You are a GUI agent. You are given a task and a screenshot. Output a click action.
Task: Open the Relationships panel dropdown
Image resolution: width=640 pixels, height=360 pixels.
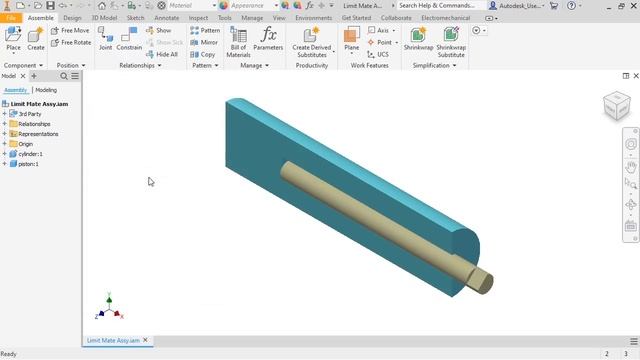click(140, 65)
